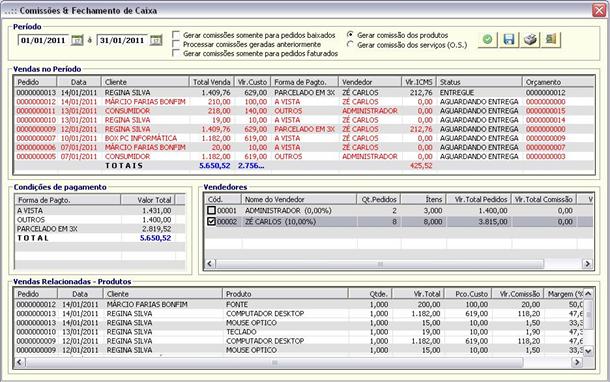Screen dimensions: 610x382
Task: Select the FONTE product row
Action: tap(299, 304)
